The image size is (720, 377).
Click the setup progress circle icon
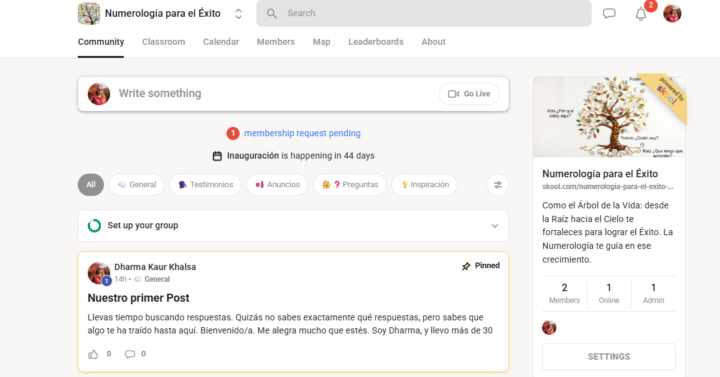point(94,225)
